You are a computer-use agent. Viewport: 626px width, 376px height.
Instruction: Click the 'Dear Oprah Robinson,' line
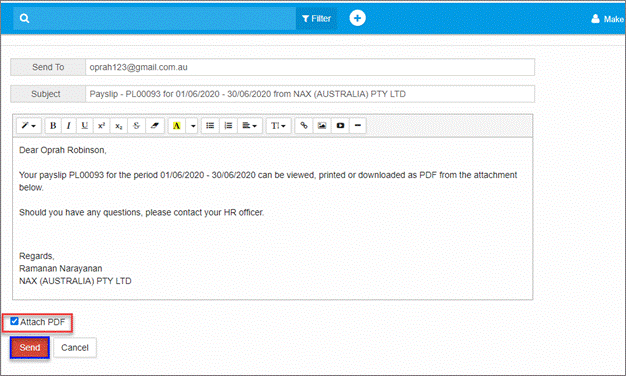tap(63, 150)
